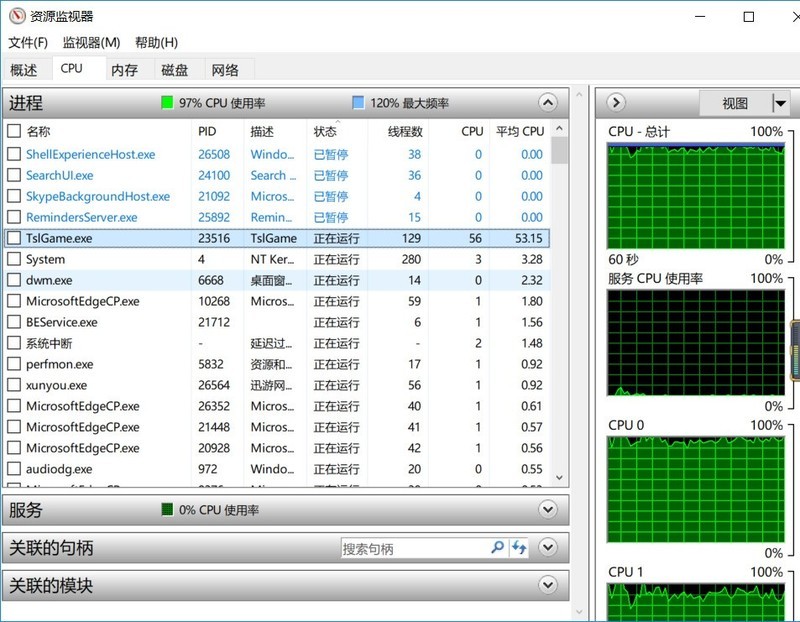
Task: Click the Resource Monitor app icon in title bar
Action: pyautogui.click(x=15, y=17)
